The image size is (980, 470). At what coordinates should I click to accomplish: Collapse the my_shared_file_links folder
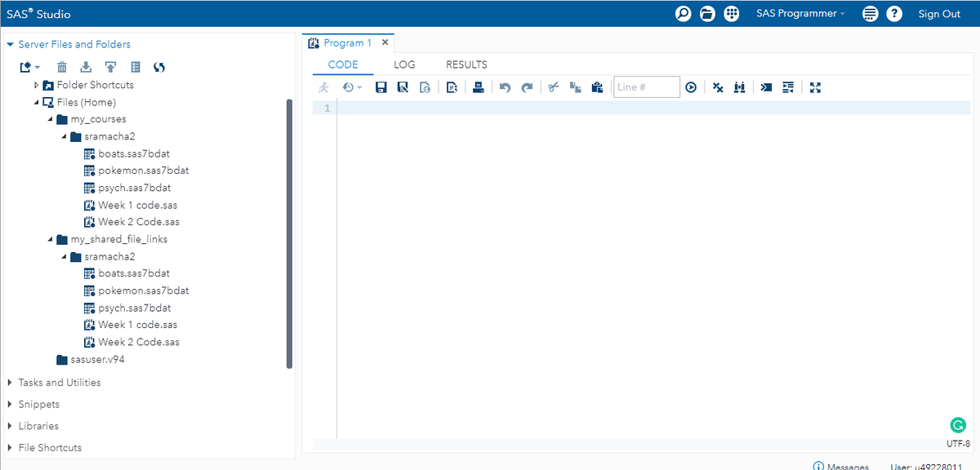[51, 239]
